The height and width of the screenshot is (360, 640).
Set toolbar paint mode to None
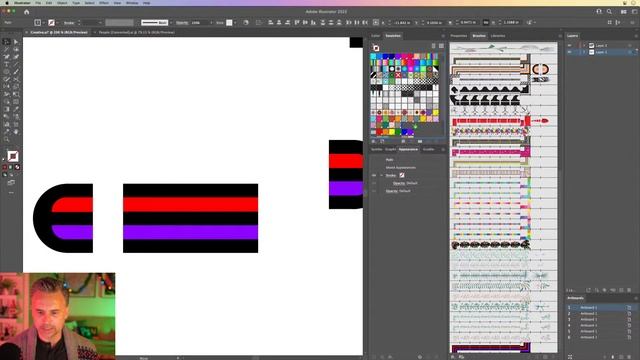click(x=17, y=167)
